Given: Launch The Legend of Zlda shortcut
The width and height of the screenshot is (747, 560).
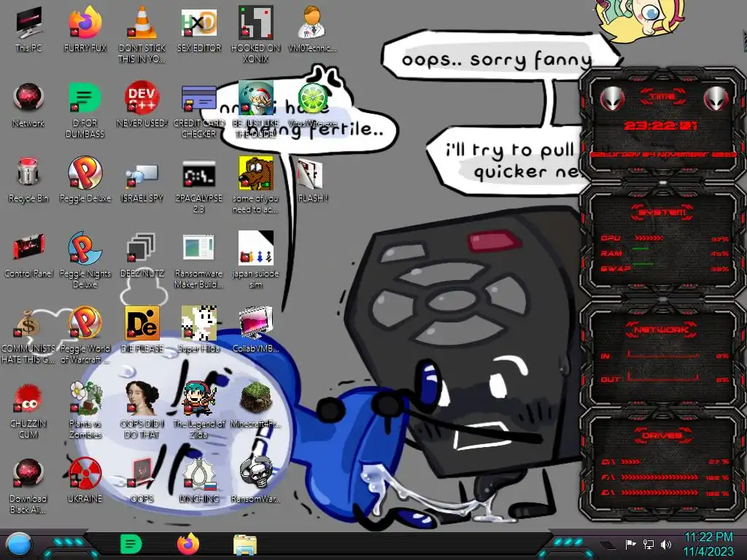Looking at the screenshot, I should [x=199, y=411].
